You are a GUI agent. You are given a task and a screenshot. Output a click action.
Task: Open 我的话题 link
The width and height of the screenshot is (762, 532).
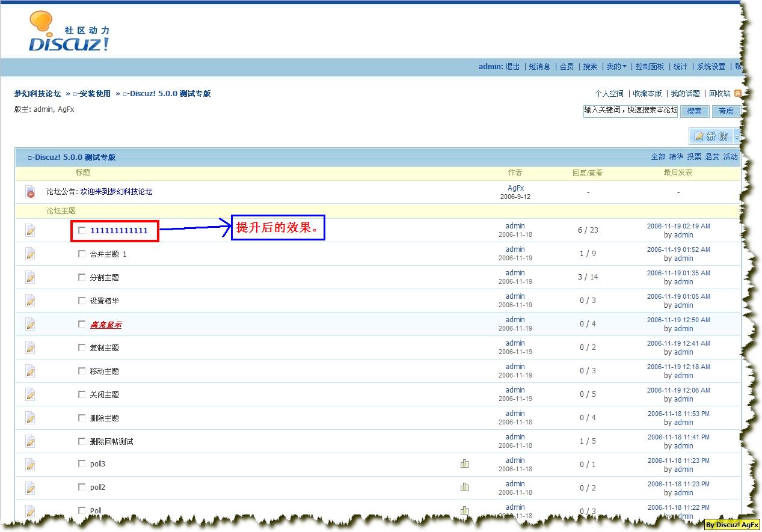(x=685, y=94)
